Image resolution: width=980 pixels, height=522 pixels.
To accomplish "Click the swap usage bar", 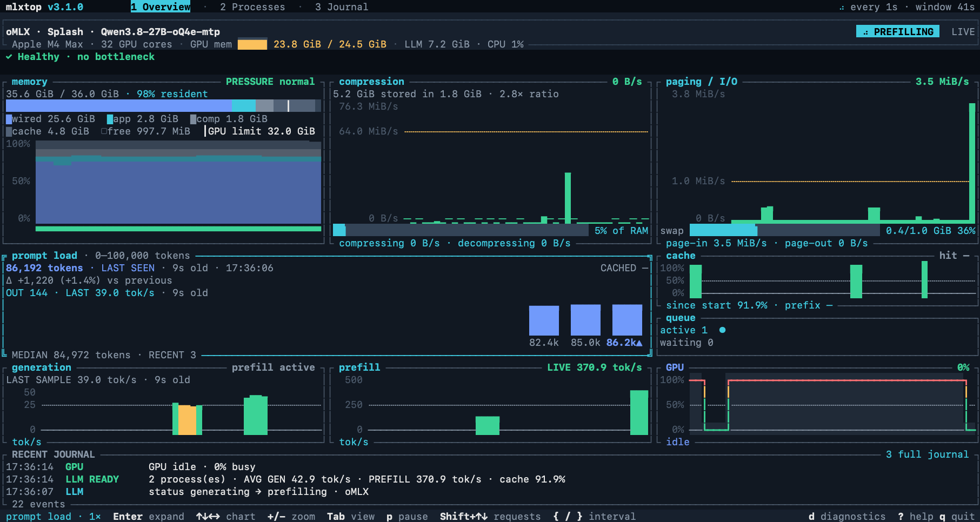I will (785, 231).
